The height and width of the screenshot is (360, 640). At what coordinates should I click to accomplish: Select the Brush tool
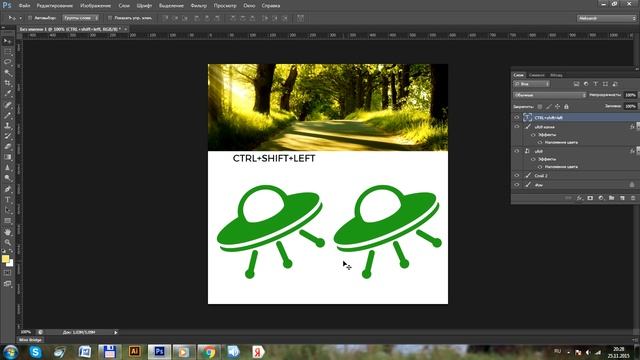click(x=7, y=116)
